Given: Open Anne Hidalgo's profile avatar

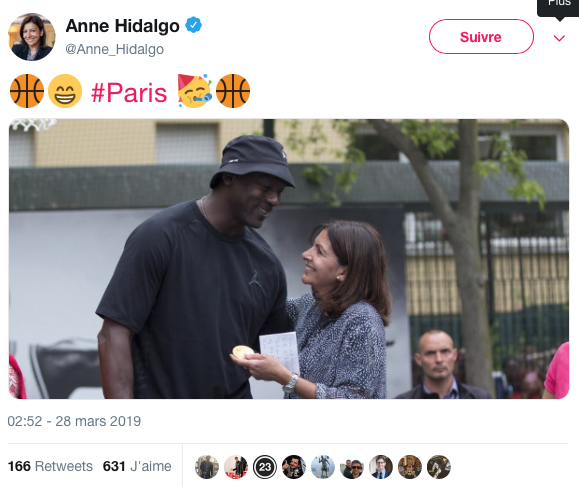Looking at the screenshot, I should (32, 37).
